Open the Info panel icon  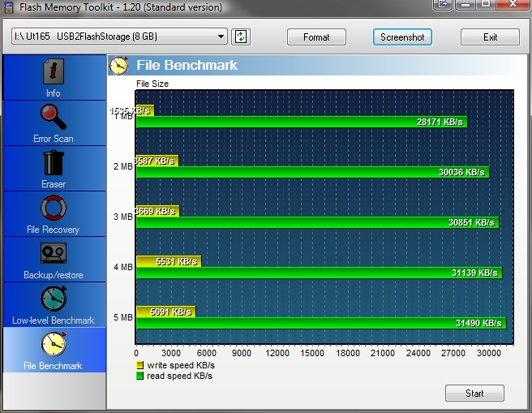[x=54, y=73]
